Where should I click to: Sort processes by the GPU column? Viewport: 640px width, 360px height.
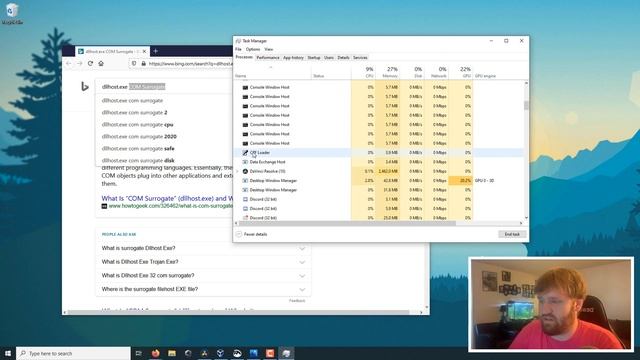(x=461, y=72)
